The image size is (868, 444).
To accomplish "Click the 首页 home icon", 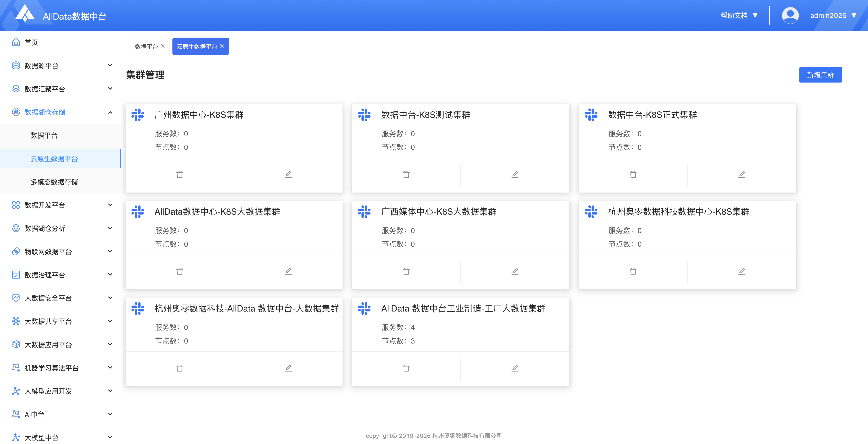I will [x=16, y=42].
